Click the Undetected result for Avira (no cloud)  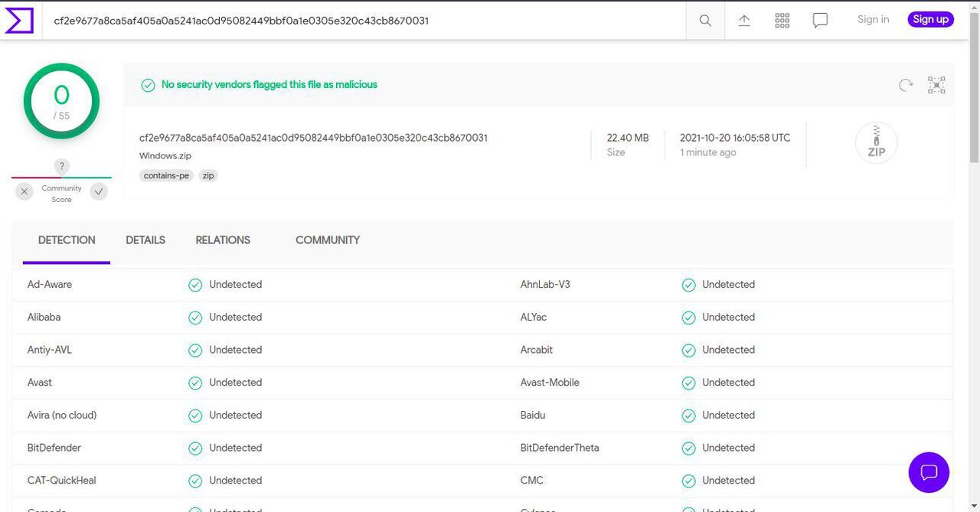(236, 416)
